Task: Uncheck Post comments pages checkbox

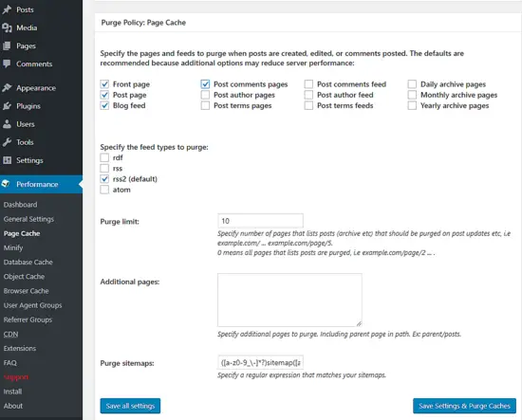Action: (x=205, y=84)
